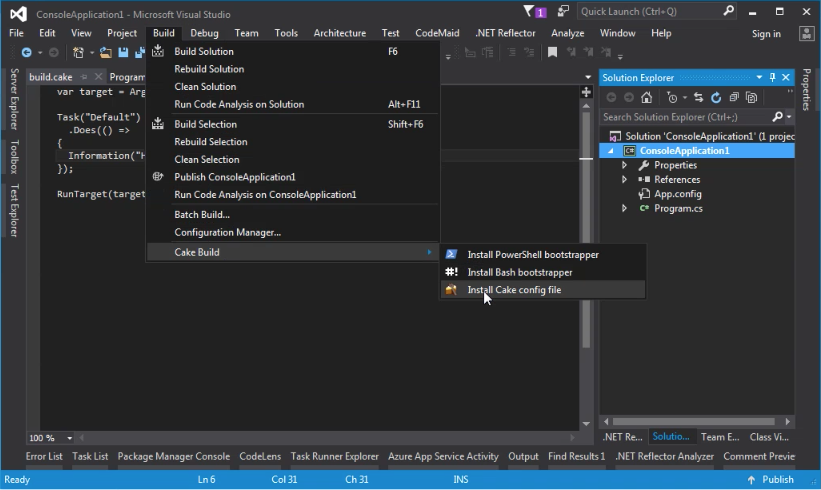Open the Server Explorer side tab
This screenshot has height=490, width=821.
[x=15, y=99]
